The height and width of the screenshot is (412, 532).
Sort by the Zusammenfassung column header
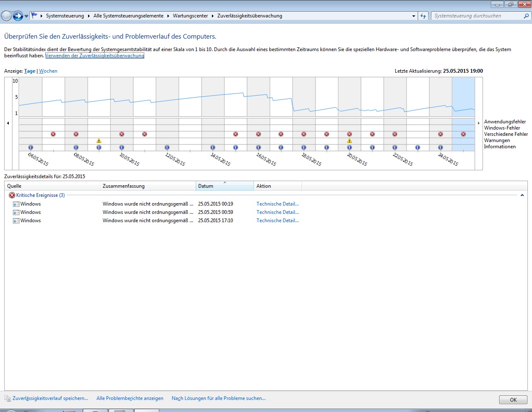(148, 186)
